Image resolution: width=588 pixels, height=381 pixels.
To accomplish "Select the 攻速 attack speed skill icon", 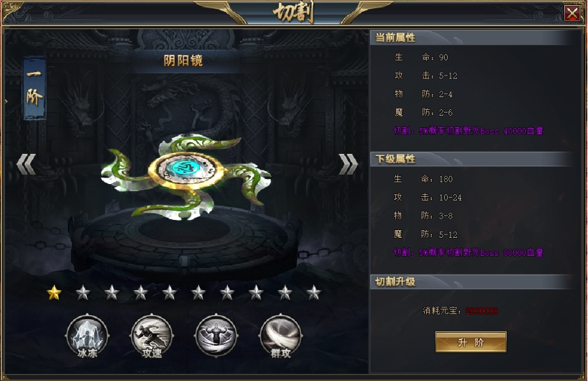I will tap(152, 336).
